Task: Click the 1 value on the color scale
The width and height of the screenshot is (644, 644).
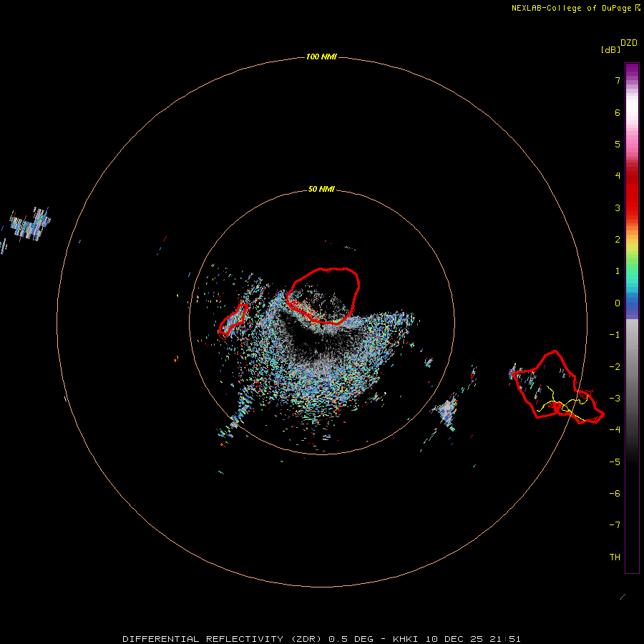Action: click(x=618, y=271)
